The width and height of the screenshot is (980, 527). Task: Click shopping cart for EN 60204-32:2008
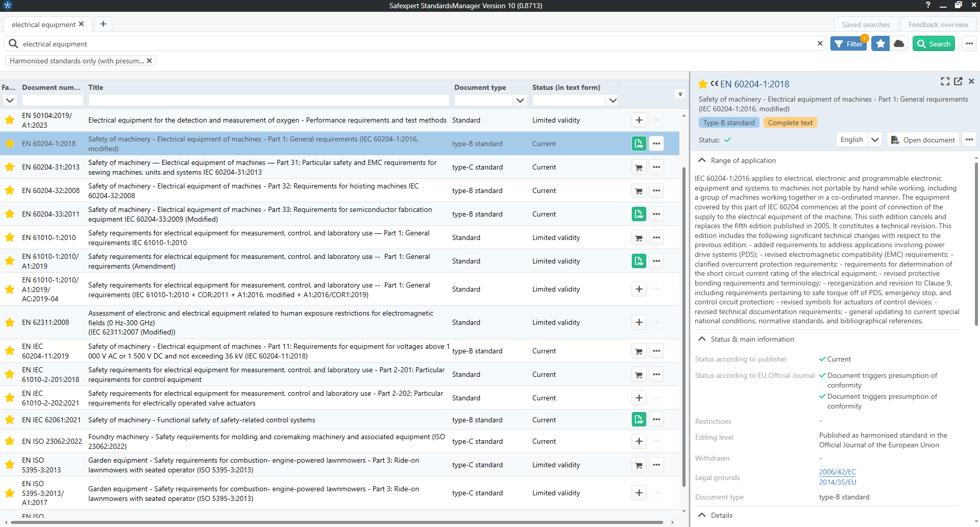pos(639,190)
